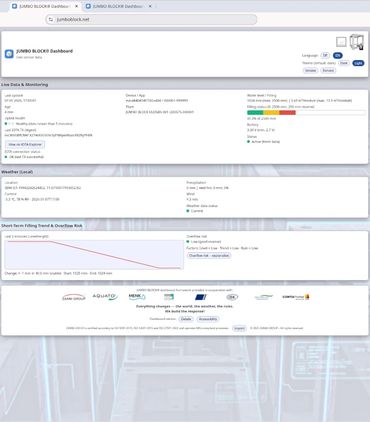This screenshot has width=370, height=422.
Task: Click the JUMBO BLOCK Dashboard logo icon
Action: pyautogui.click(x=9, y=54)
